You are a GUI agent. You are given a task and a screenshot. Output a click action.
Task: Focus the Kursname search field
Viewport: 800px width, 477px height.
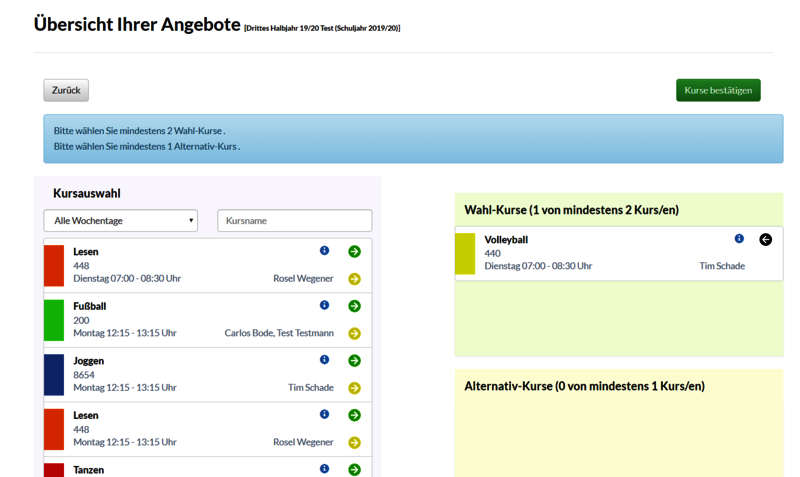(x=294, y=220)
